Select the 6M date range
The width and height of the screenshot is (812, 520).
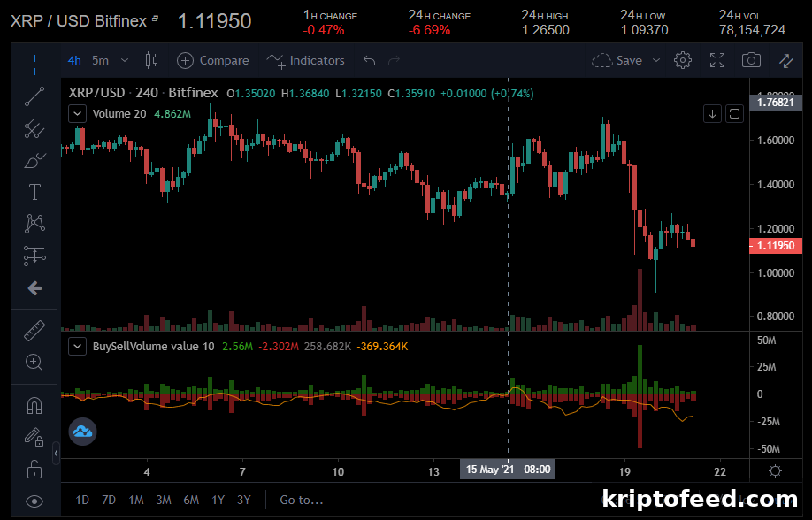coord(191,500)
